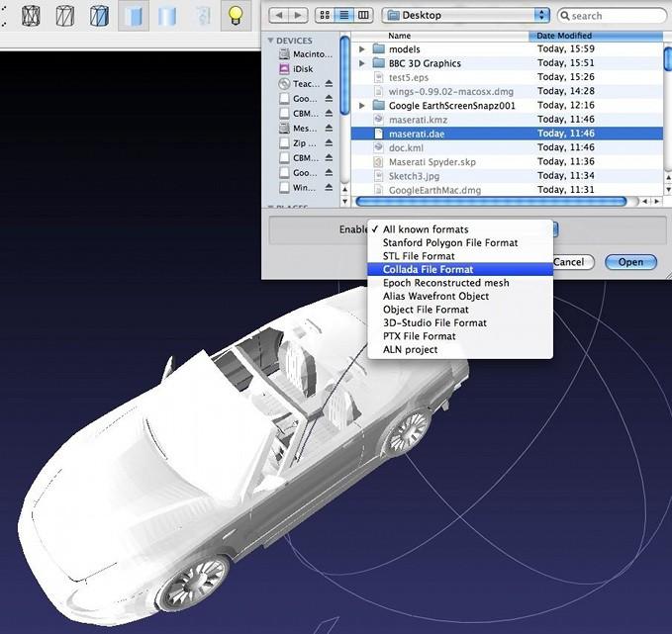Click the file list vertical scrollbar thumb
The image size is (672, 634).
(x=667, y=59)
